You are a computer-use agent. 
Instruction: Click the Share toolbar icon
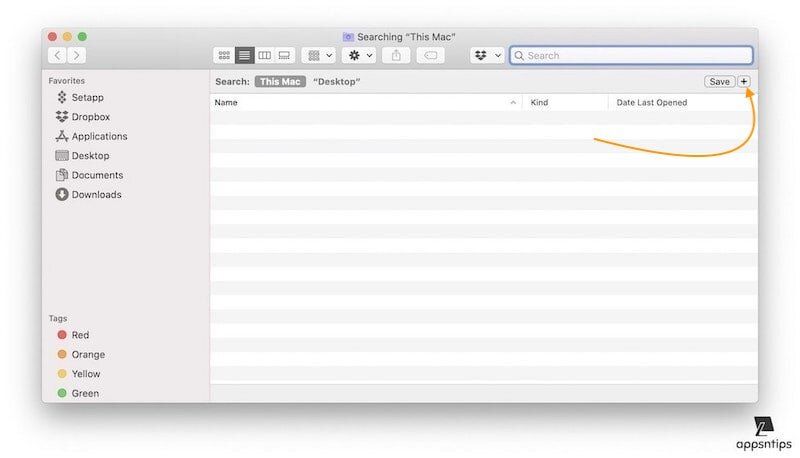point(396,56)
